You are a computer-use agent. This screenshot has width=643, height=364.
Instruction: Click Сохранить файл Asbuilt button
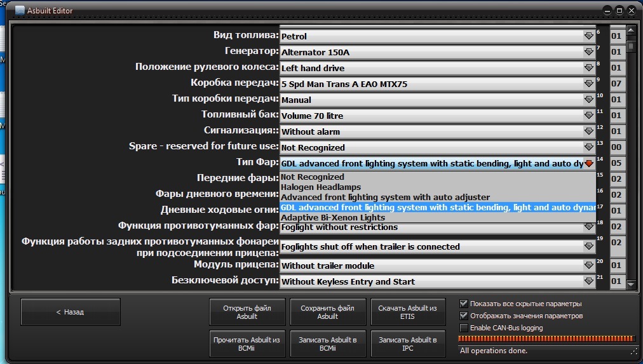(x=328, y=312)
